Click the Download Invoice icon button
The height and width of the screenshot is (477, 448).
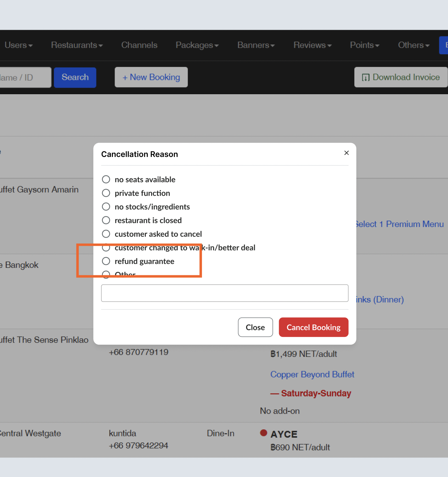[x=401, y=77]
